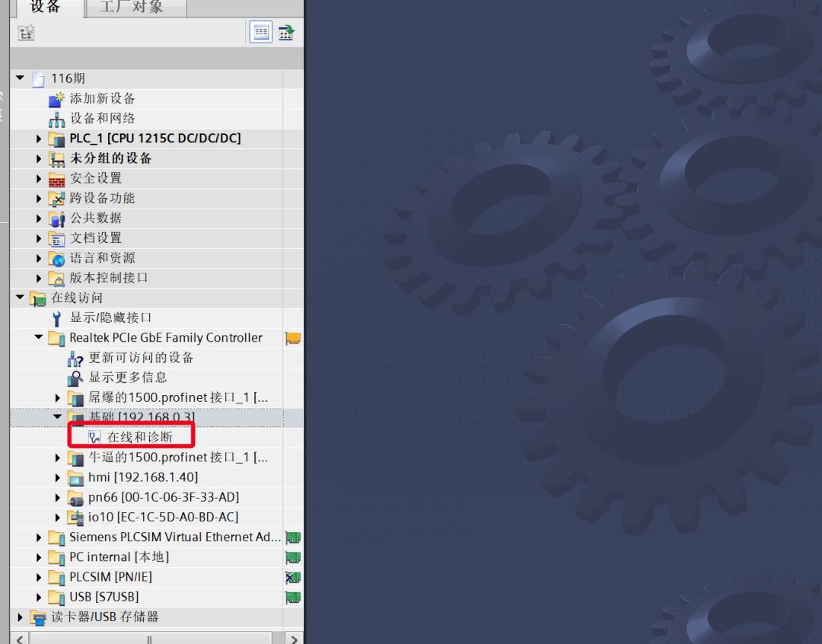Click the pn66 device icon
This screenshot has height=644, width=822.
pyautogui.click(x=75, y=498)
